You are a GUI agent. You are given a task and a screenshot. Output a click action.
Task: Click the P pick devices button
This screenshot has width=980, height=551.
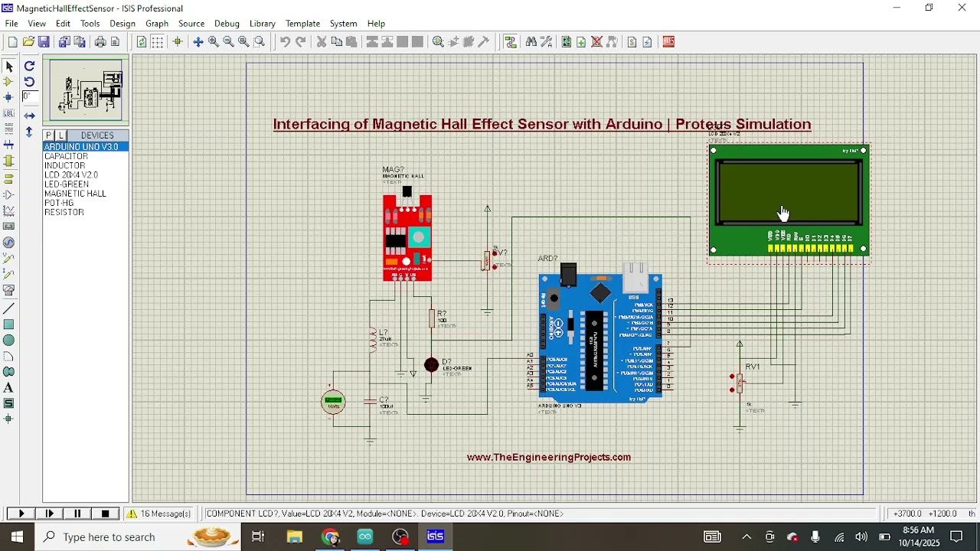49,135
